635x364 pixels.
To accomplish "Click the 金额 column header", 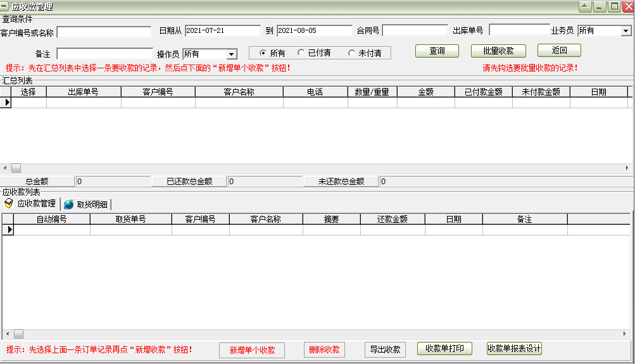I will 426,92.
